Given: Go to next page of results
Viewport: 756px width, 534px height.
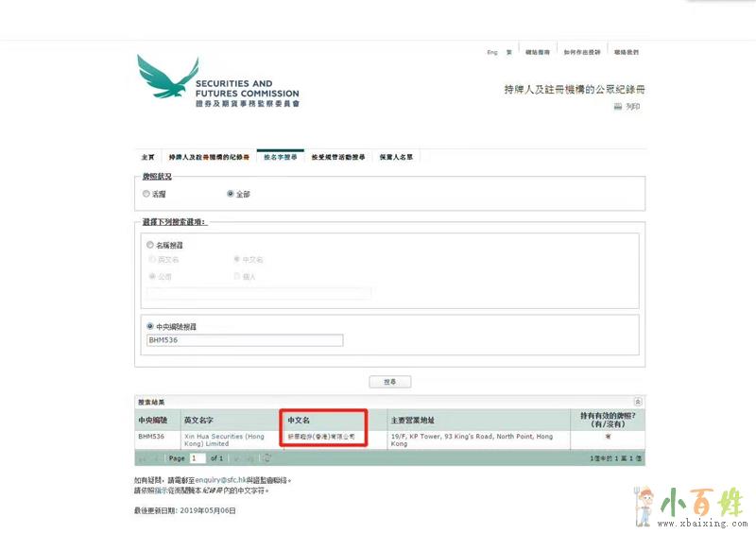Looking at the screenshot, I should click(x=236, y=458).
